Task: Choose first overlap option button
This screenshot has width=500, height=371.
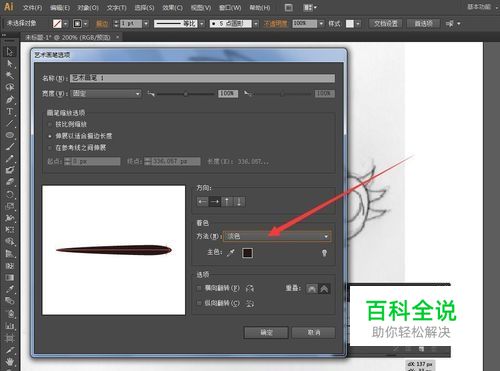Action: tap(312, 288)
